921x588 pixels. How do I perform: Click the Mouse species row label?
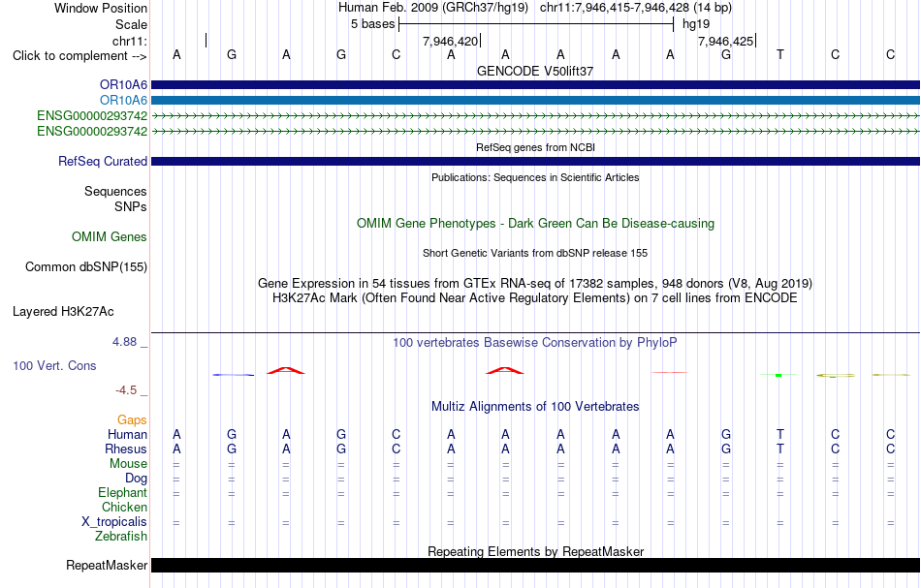pyautogui.click(x=129, y=464)
